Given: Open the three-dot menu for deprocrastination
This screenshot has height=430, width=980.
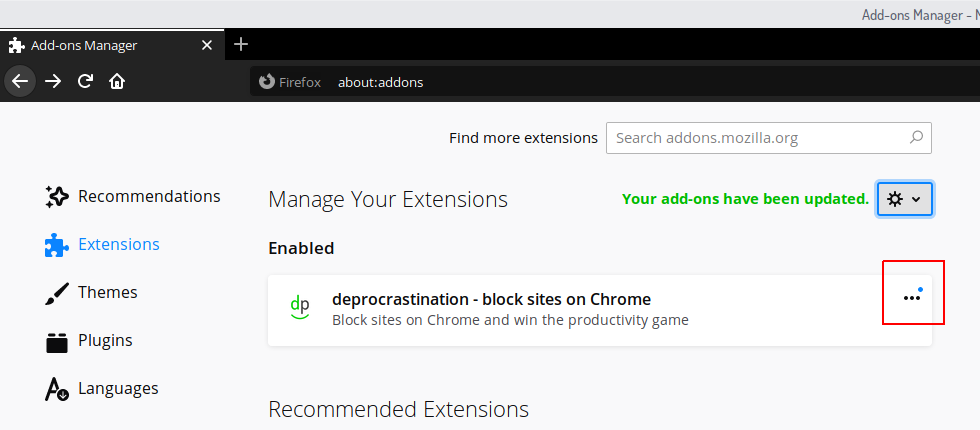Looking at the screenshot, I should pyautogui.click(x=912, y=297).
